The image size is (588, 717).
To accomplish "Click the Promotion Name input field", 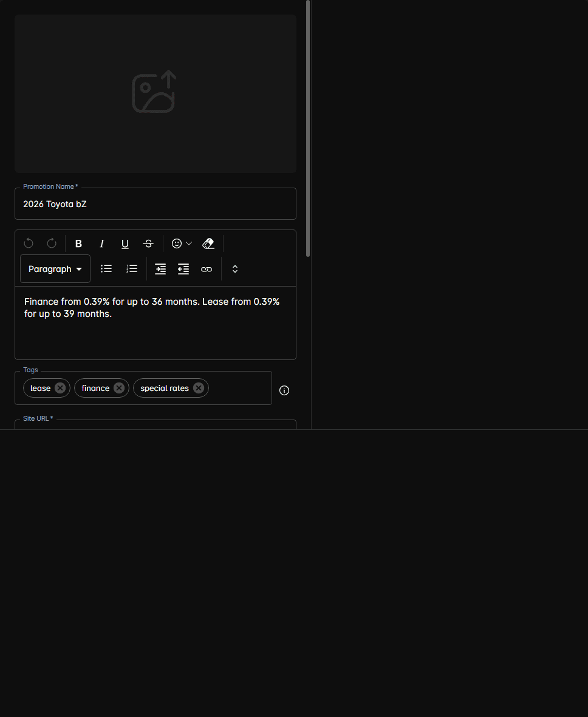I will tap(156, 204).
